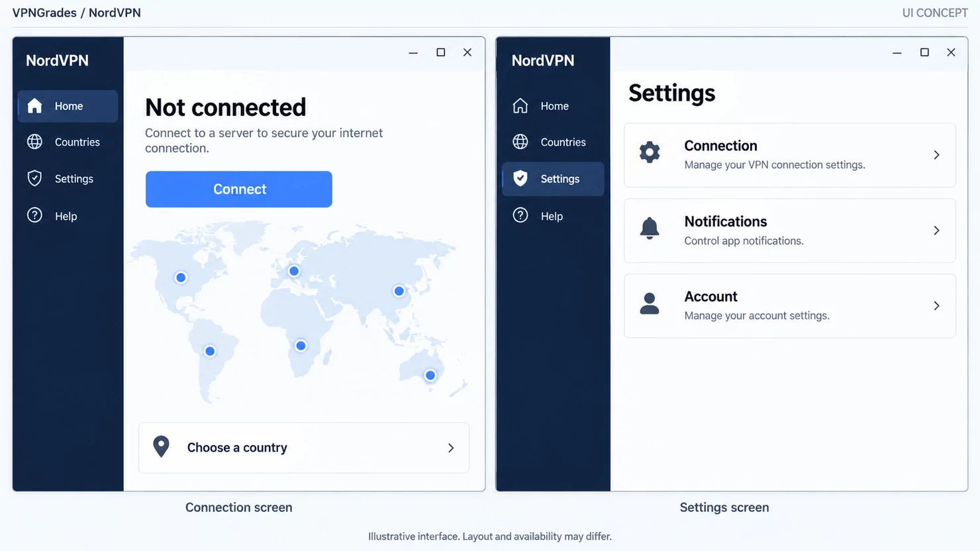Click the Account card title
The width and height of the screenshot is (980, 551).
pyautogui.click(x=710, y=297)
